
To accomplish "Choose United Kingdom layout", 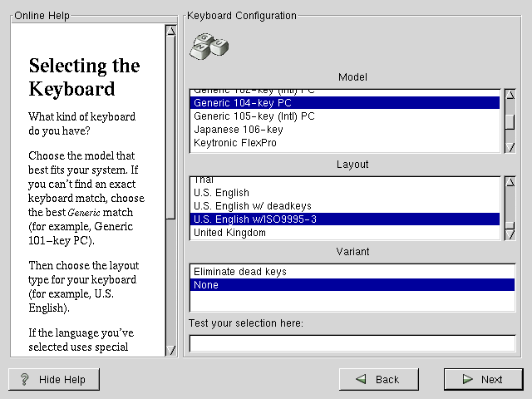I will click(x=229, y=233).
